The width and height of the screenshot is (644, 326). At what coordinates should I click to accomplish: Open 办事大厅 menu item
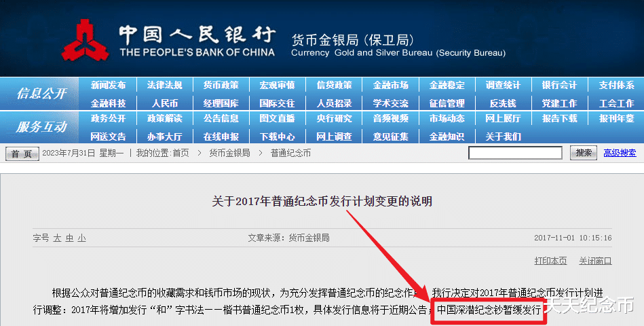[164, 137]
